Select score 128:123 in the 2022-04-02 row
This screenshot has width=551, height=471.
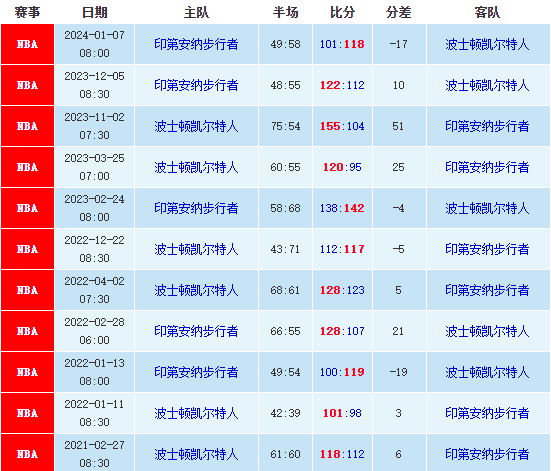[x=342, y=290]
